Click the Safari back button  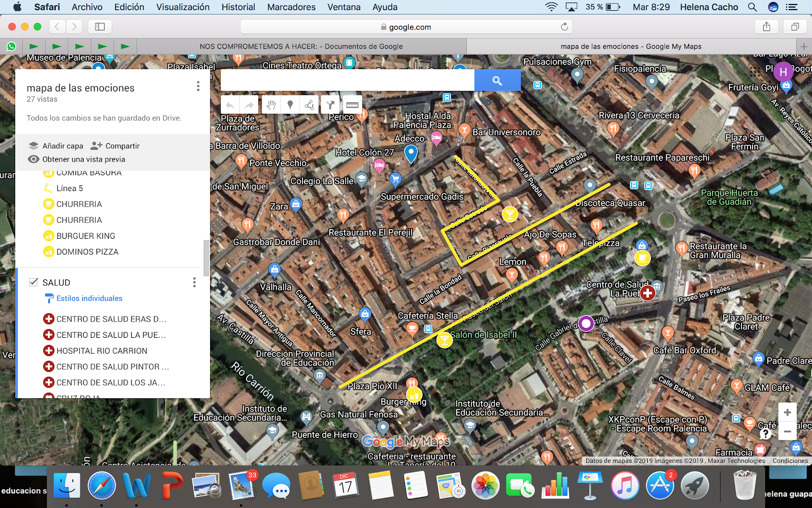click(57, 26)
